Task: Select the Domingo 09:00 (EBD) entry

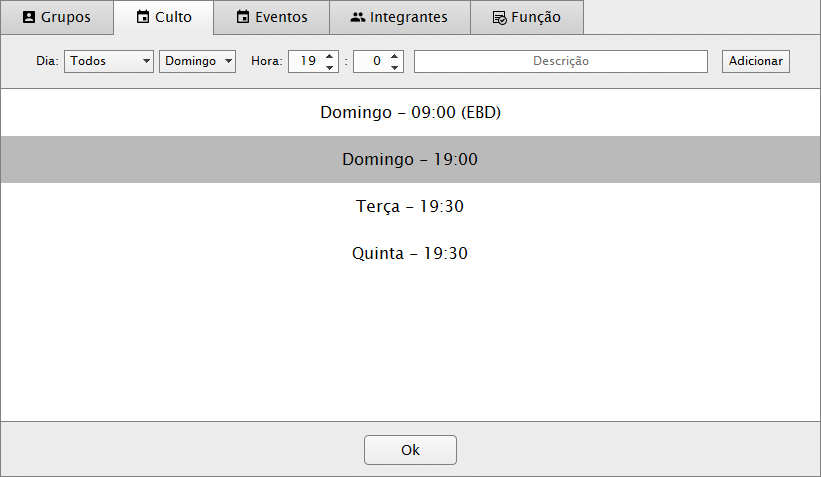Action: click(x=410, y=113)
